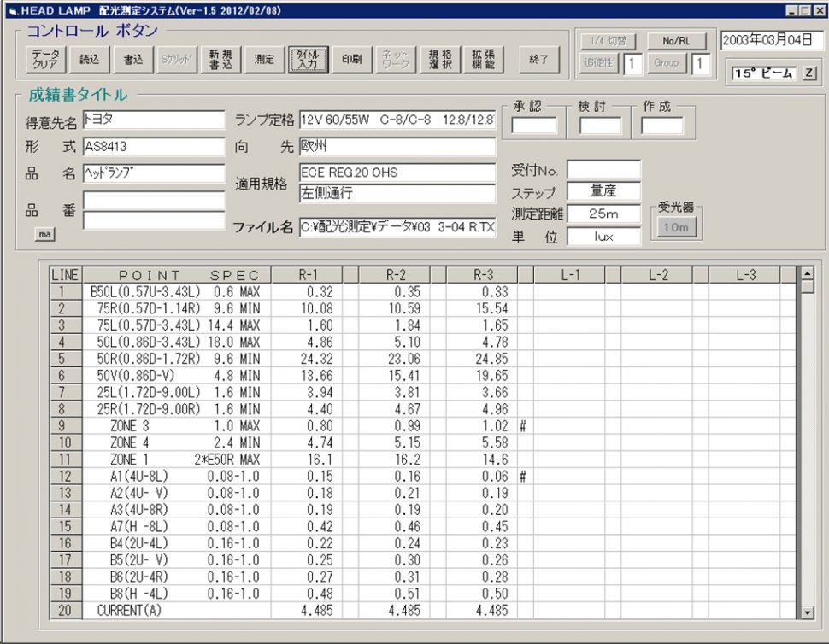Click the # mark on row 9
Viewport: 829px width, 644px height.
[523, 426]
